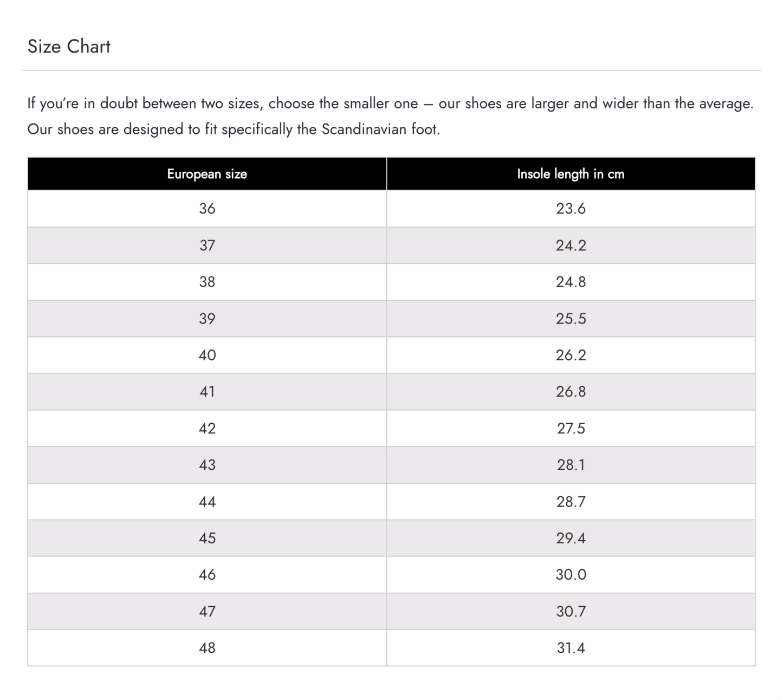
Task: Click the 31.4 insole length value
Action: 571,648
